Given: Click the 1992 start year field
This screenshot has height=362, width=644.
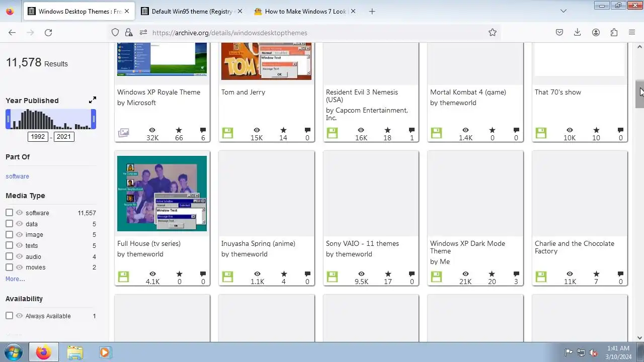Looking at the screenshot, I should pyautogui.click(x=38, y=137).
